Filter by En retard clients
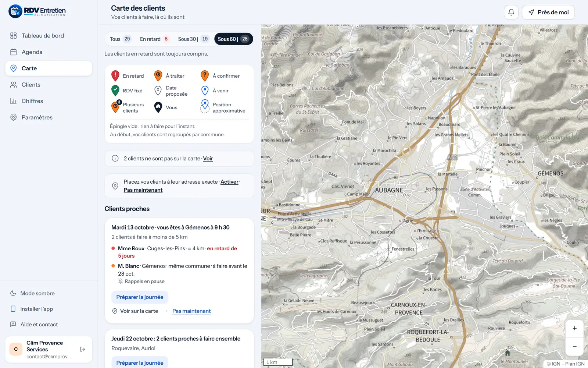 [154, 39]
